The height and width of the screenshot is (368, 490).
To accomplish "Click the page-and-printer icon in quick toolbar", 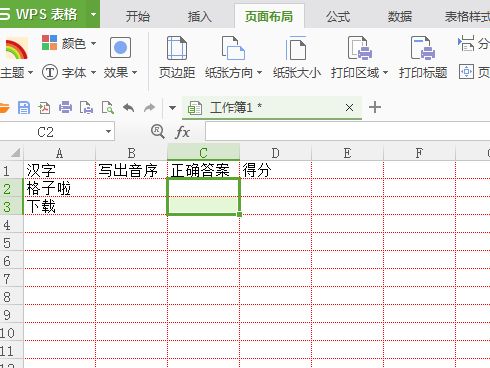I will pos(86,108).
